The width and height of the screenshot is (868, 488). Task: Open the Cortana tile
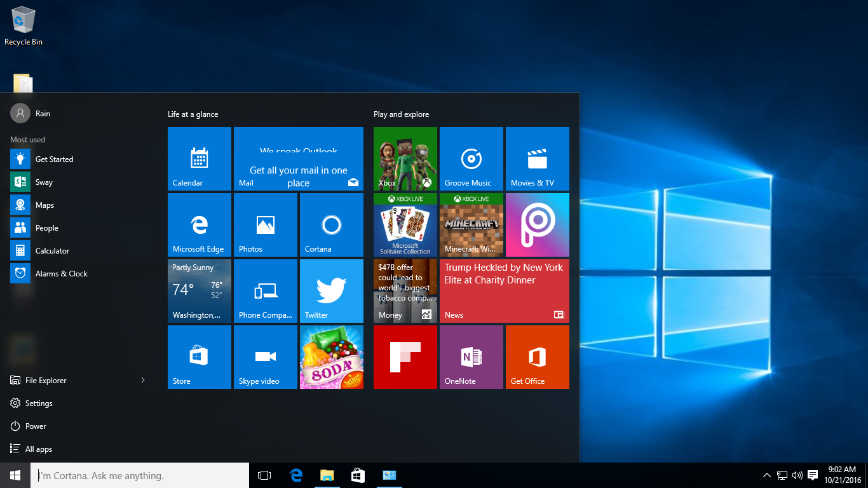point(332,225)
